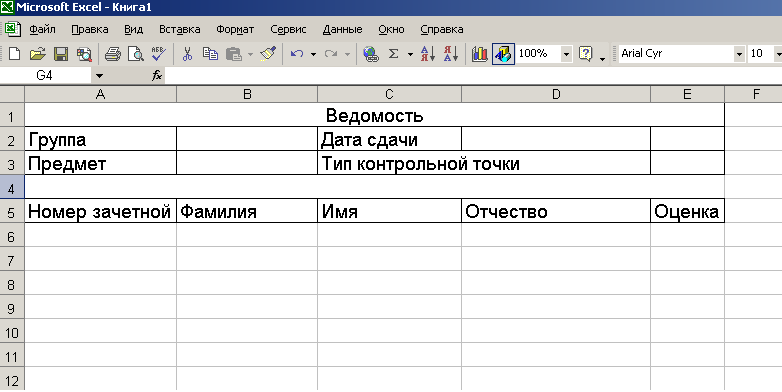
Task: Open Print Preview icon
Action: coord(136,53)
